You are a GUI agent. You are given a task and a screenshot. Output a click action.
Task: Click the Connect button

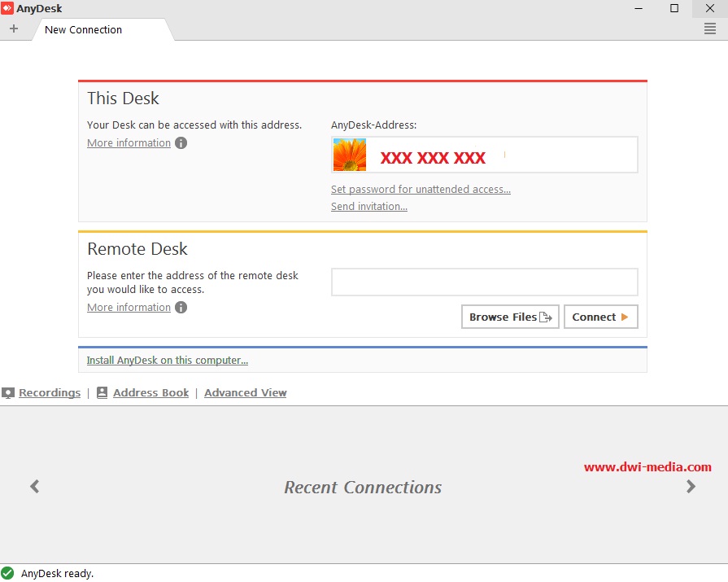coord(601,317)
